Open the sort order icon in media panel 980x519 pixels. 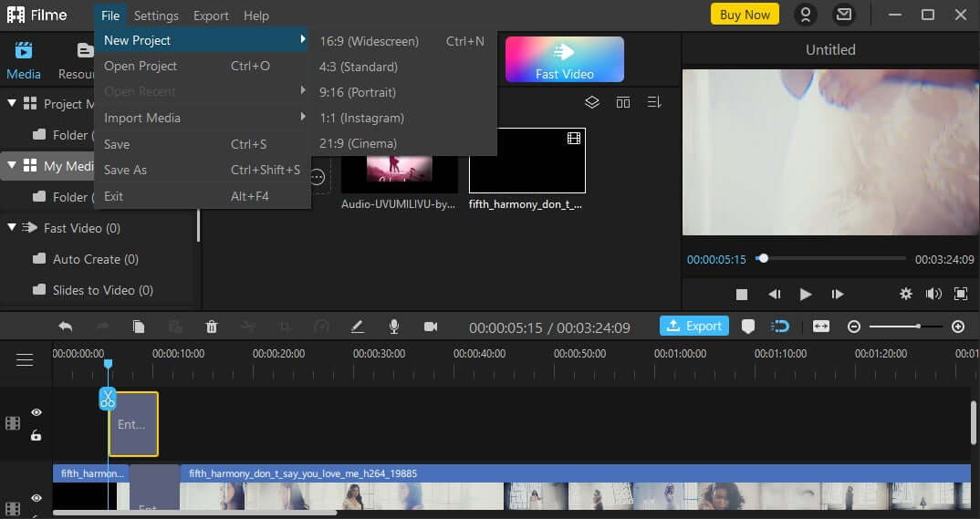[x=654, y=102]
